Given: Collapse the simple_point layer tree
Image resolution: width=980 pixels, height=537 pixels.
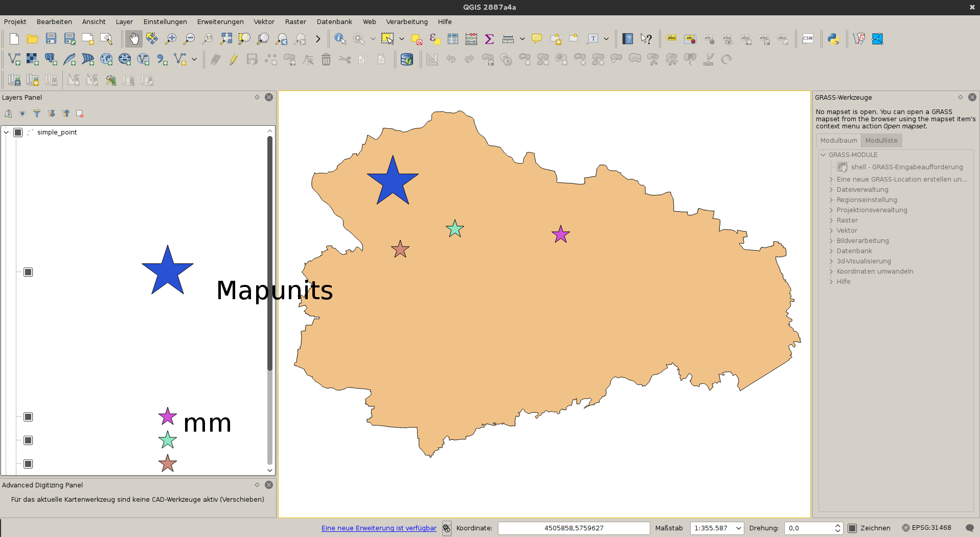Looking at the screenshot, I should point(6,132).
